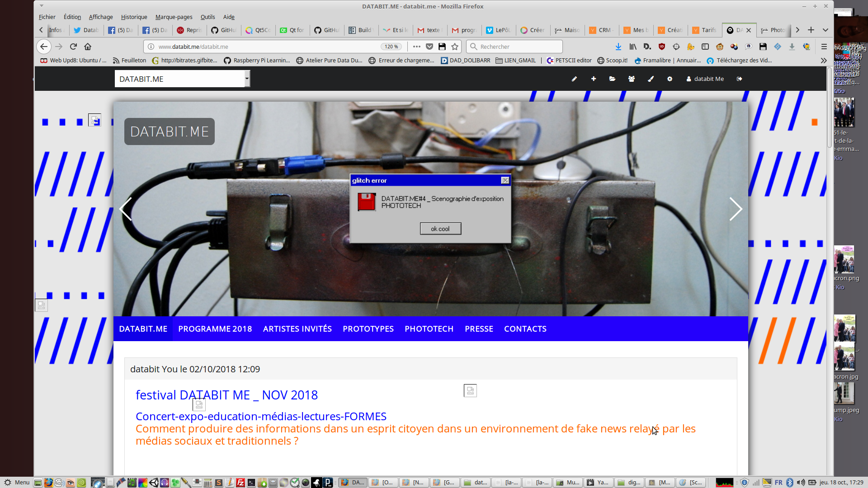
Task: Expand the hidden bookmarks chevron
Action: coord(824,60)
